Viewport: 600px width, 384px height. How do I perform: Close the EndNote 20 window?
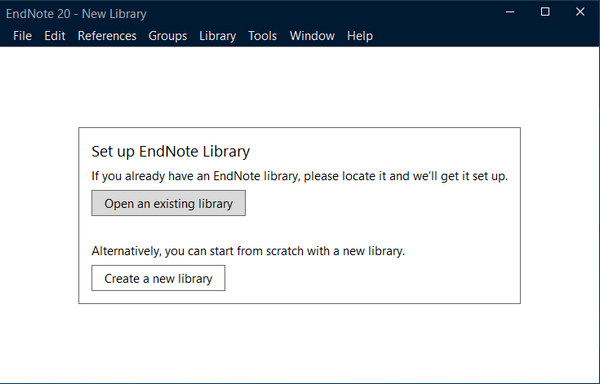[580, 12]
